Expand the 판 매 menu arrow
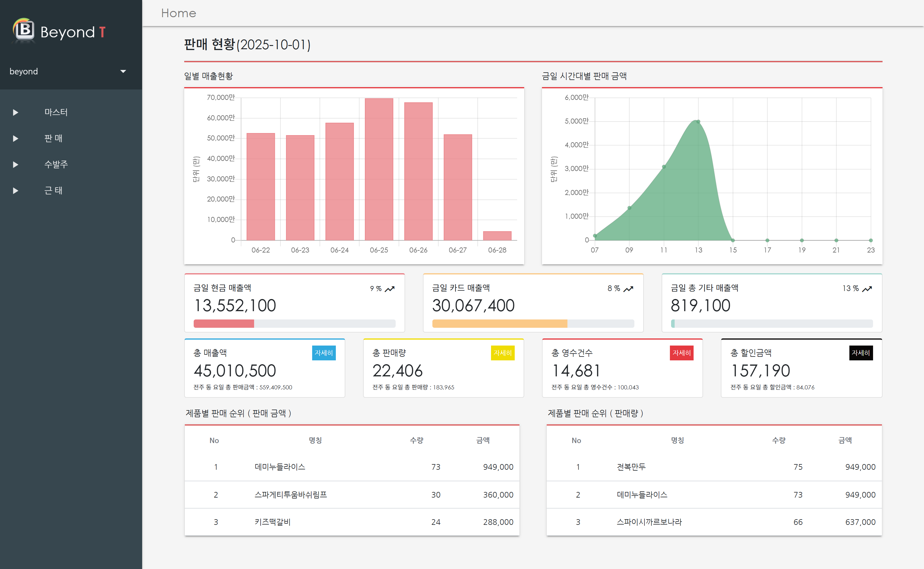 [15, 138]
